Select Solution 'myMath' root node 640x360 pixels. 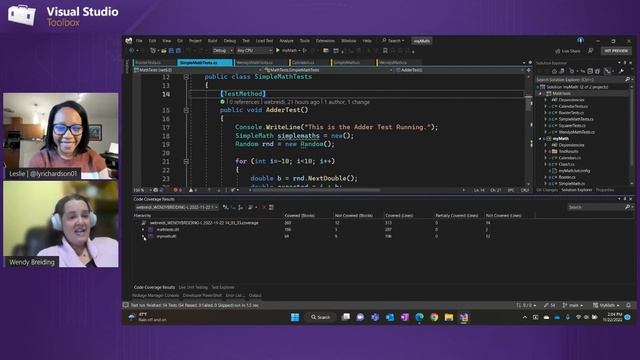point(577,87)
